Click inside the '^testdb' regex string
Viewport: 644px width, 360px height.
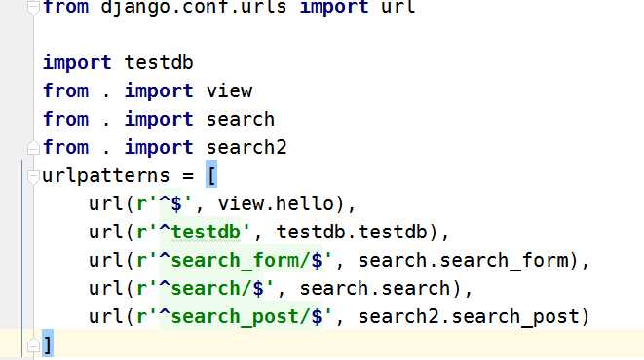[x=204, y=233]
